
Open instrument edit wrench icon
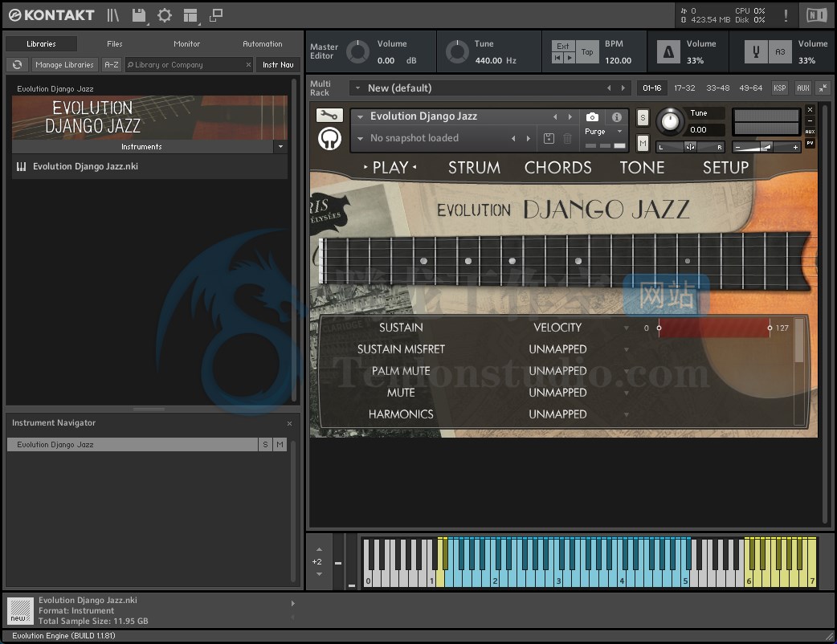(x=329, y=115)
